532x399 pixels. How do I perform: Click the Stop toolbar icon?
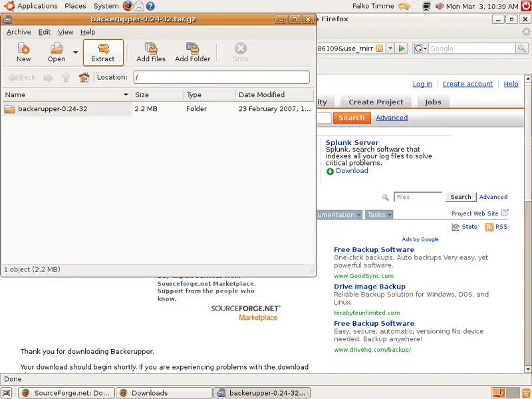(x=240, y=53)
